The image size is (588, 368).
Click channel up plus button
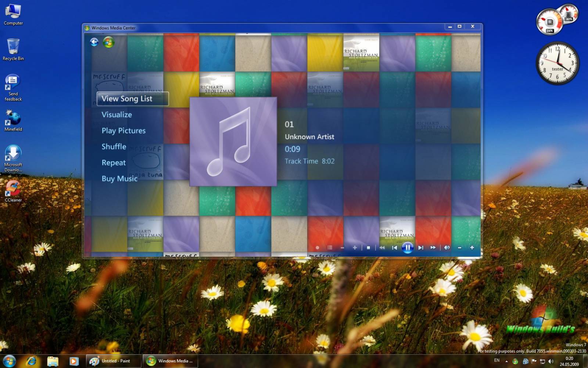355,248
